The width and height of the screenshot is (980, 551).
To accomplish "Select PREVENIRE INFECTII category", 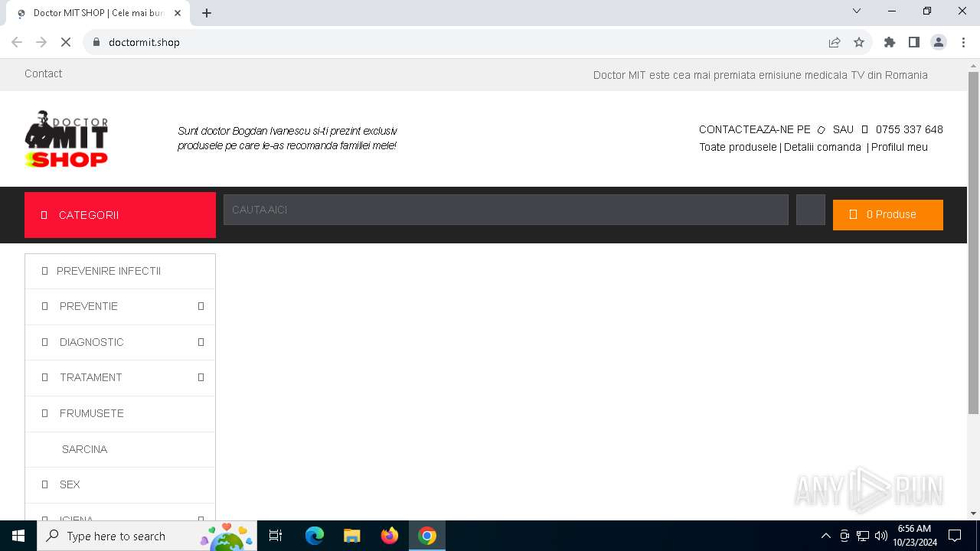I will pos(120,271).
